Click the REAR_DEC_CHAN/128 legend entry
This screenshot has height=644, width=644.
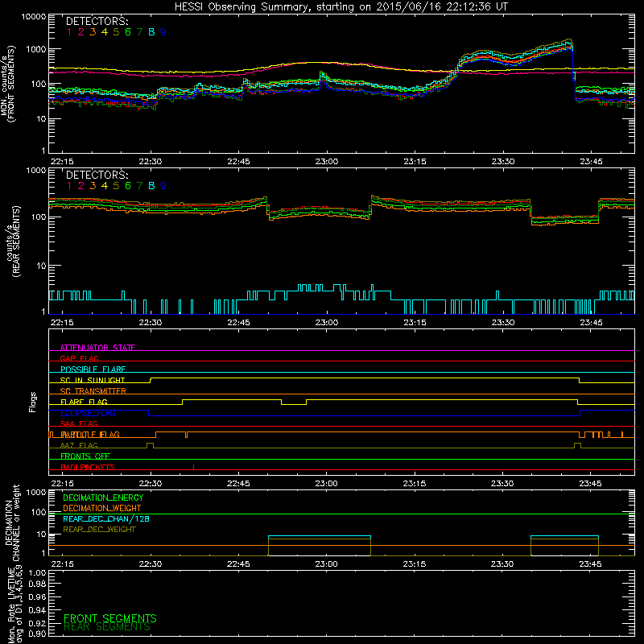click(106, 518)
